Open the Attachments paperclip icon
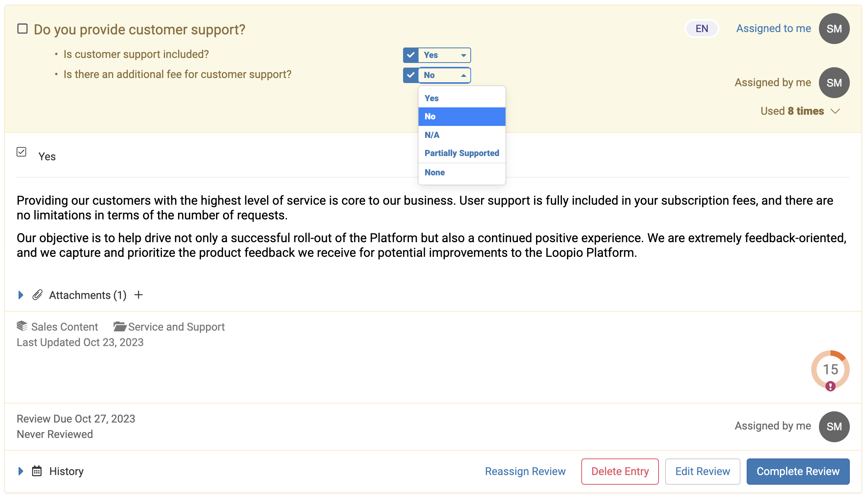The image size is (868, 499). point(37,295)
